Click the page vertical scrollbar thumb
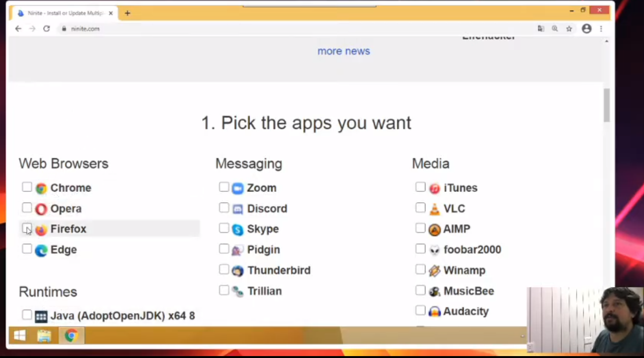 tap(607, 105)
